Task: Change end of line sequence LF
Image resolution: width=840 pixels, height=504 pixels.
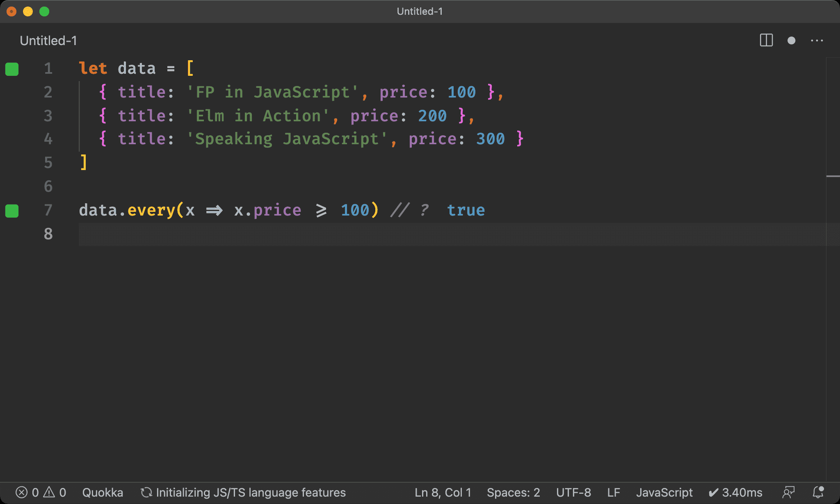Action: coord(614,492)
